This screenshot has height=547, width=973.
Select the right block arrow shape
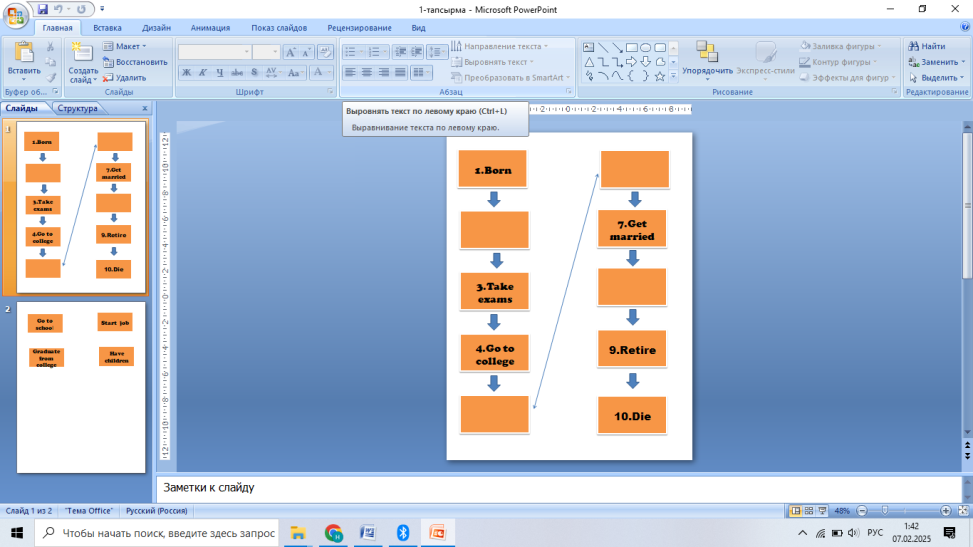(632, 61)
